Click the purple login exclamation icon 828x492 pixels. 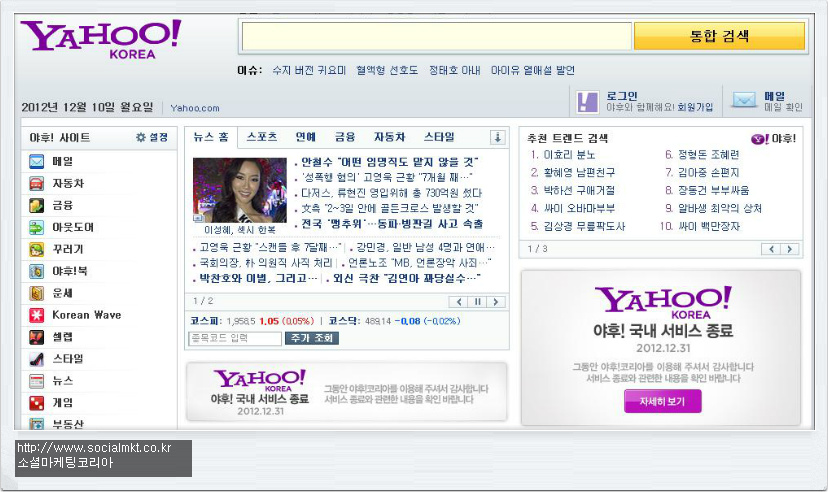588,101
